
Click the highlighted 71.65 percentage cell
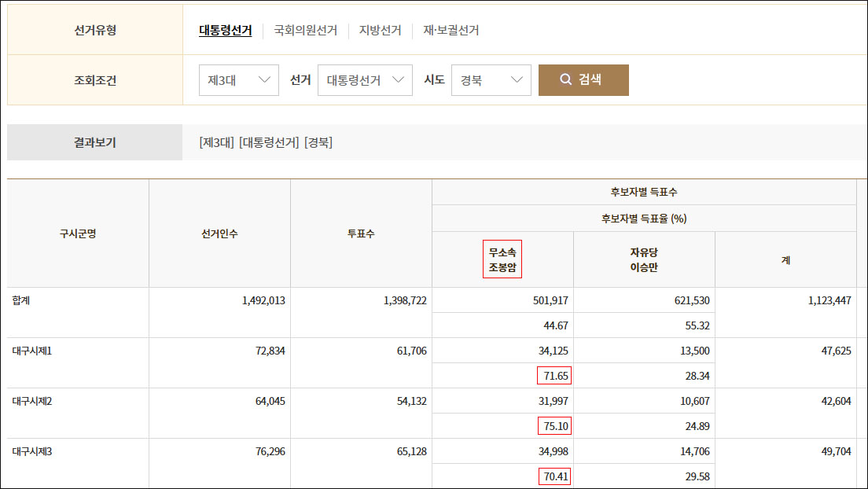point(556,375)
